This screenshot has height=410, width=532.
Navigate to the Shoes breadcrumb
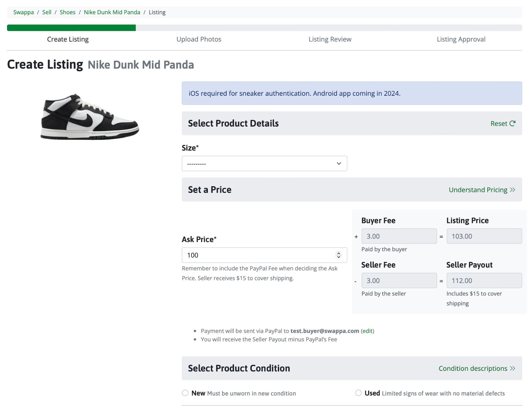tap(67, 12)
